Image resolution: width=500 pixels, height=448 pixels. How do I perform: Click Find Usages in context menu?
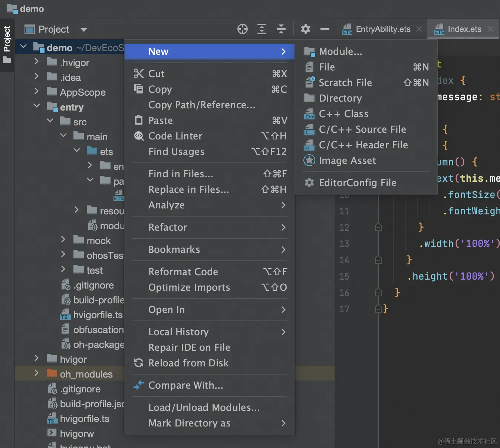210,152
